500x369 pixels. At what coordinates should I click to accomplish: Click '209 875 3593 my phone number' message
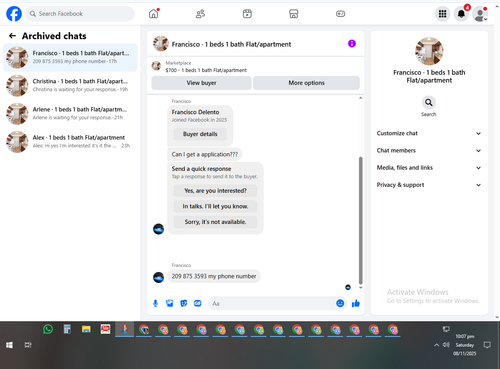214,276
